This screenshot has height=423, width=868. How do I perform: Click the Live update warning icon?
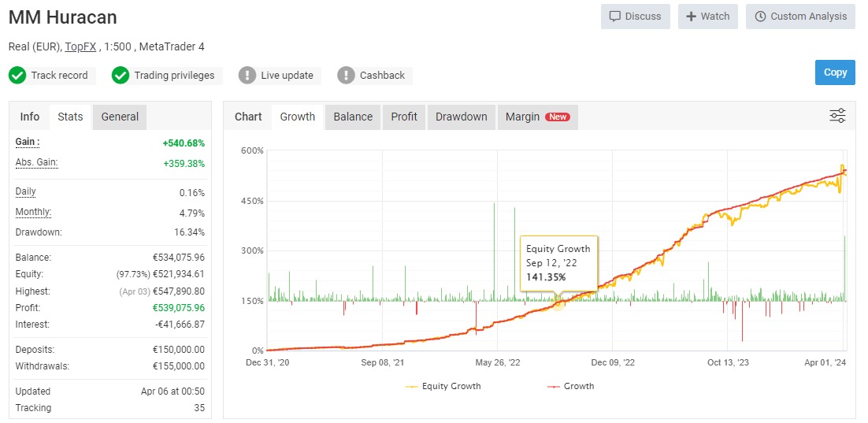(247, 76)
